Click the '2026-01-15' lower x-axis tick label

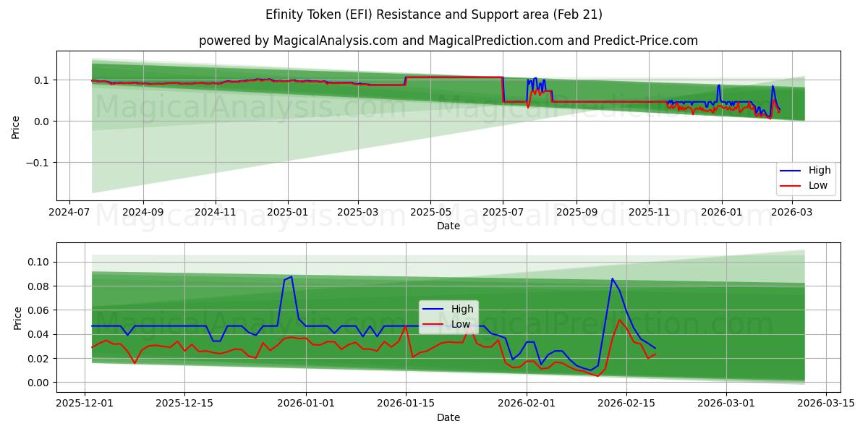point(404,403)
